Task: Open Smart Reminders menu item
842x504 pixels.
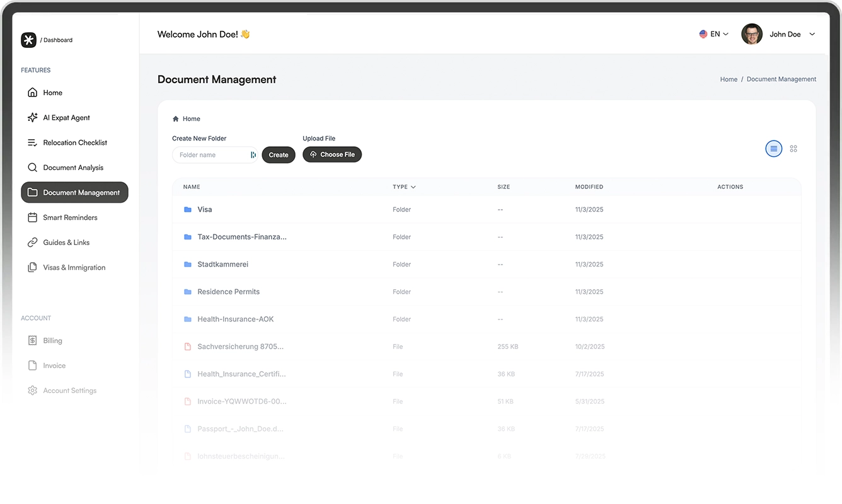Action: point(74,217)
